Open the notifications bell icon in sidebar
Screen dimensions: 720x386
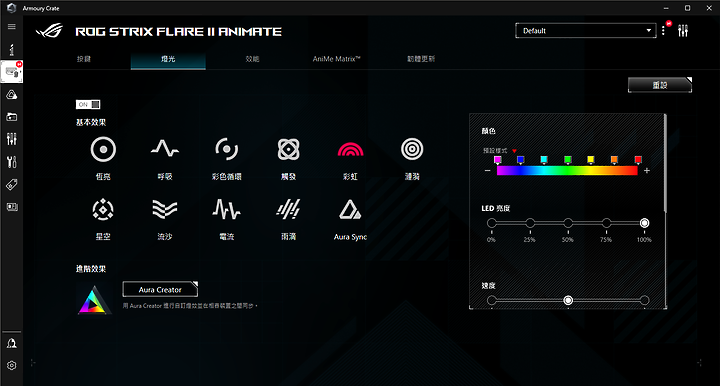click(x=11, y=343)
